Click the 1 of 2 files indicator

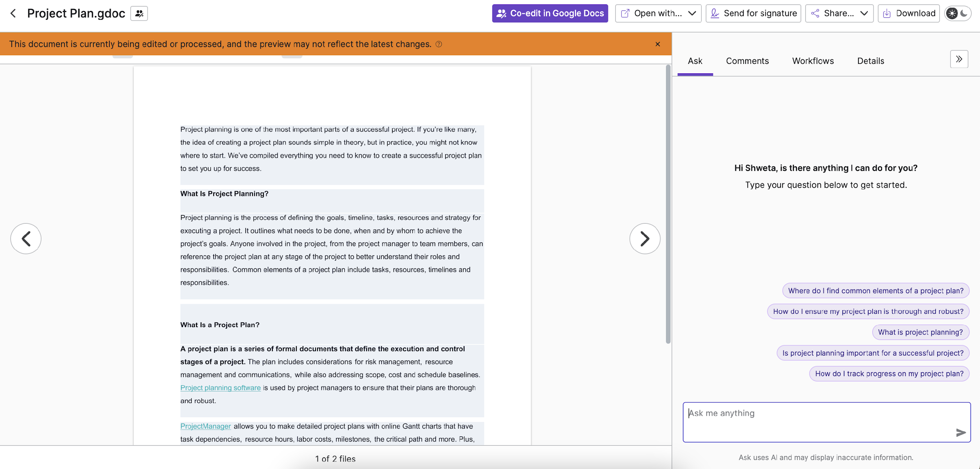[335, 459]
